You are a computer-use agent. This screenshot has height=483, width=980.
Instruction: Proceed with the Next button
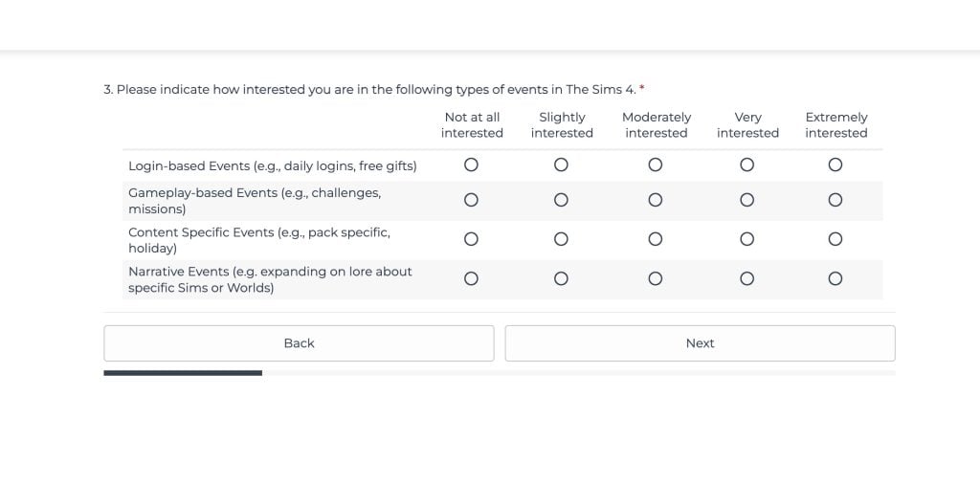(700, 343)
